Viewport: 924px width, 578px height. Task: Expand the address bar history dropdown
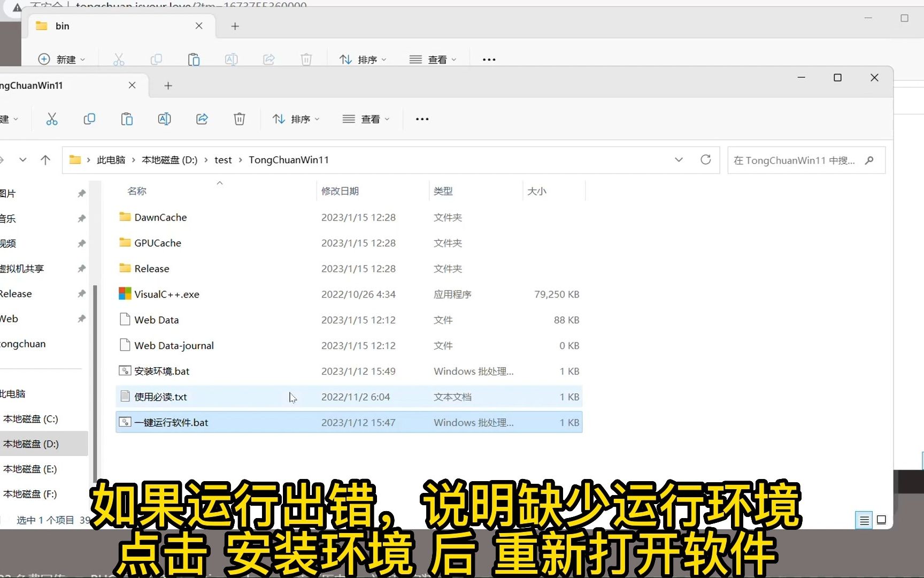coord(678,159)
